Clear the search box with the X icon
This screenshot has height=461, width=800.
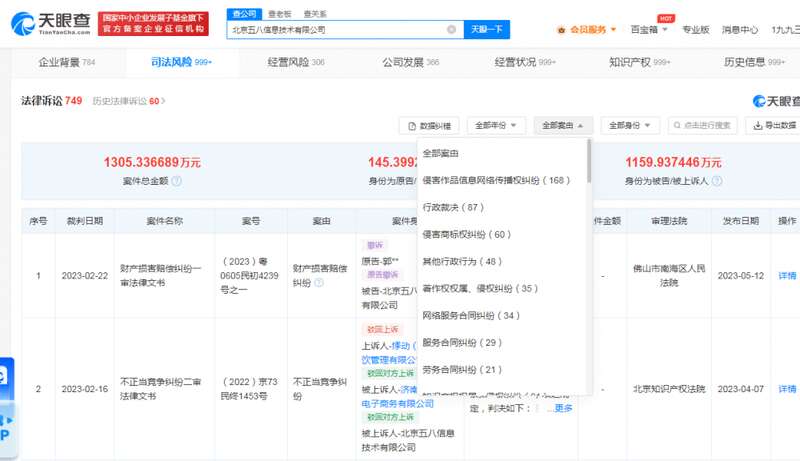pyautogui.click(x=452, y=30)
